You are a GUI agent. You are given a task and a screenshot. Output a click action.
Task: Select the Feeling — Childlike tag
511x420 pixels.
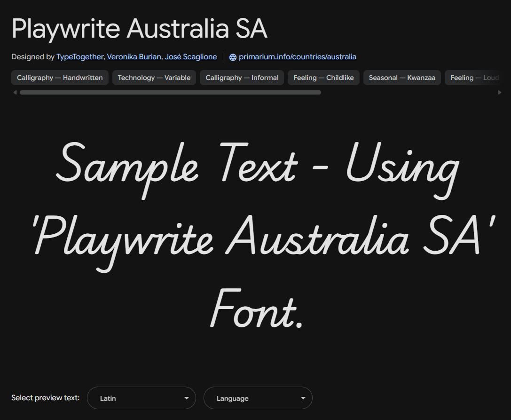323,78
